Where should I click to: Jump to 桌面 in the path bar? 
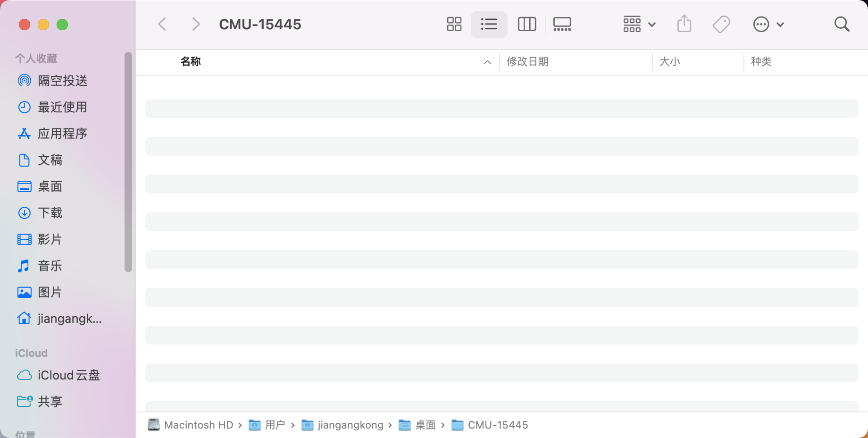pos(417,425)
